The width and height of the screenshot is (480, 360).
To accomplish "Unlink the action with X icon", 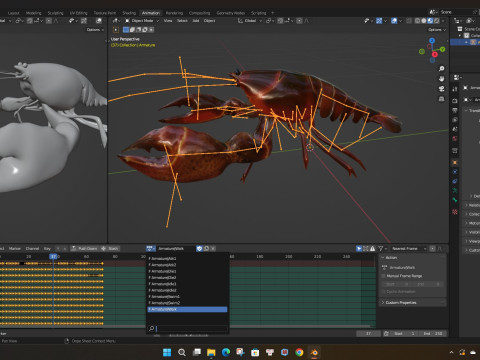I will pyautogui.click(x=213, y=249).
